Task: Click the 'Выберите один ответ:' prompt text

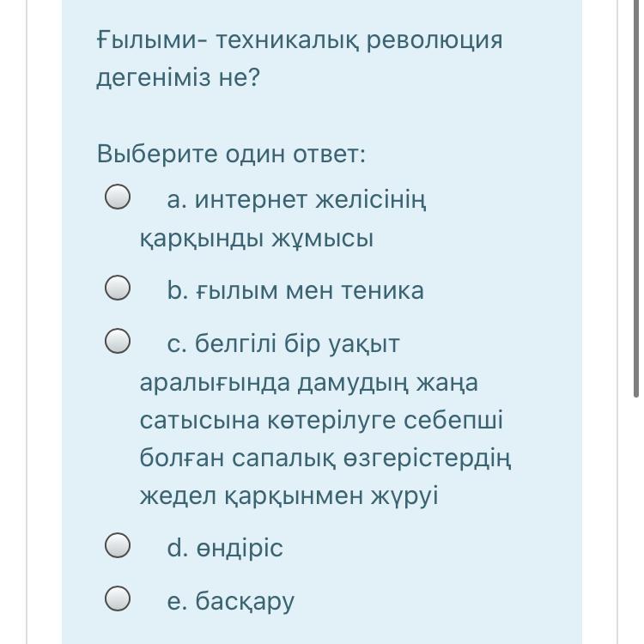Action: [231, 154]
